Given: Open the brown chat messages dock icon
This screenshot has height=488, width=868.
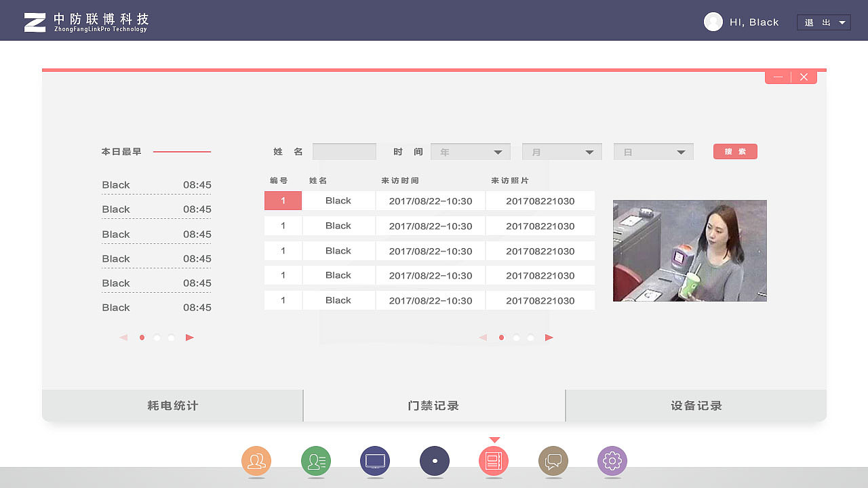Looking at the screenshot, I should point(553,462).
